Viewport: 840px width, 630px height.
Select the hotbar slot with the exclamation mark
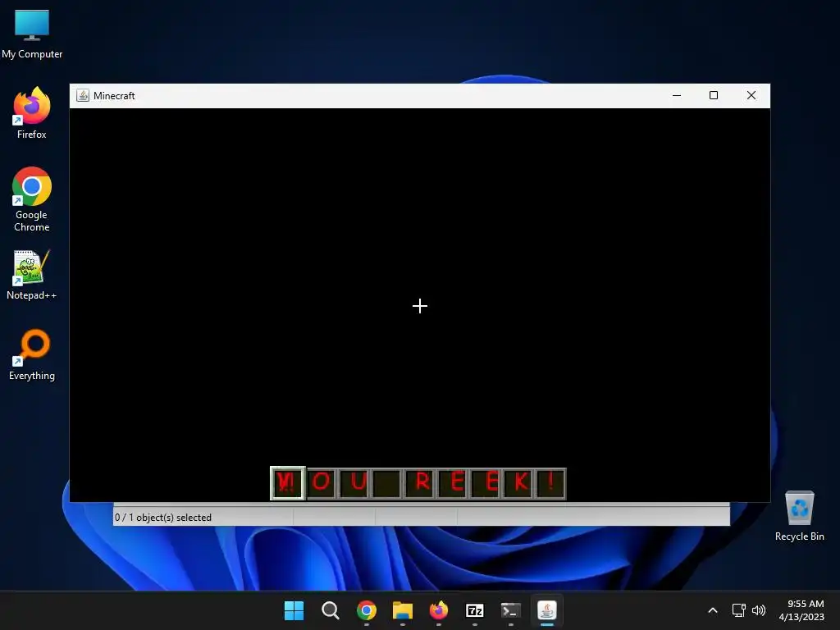coord(550,484)
